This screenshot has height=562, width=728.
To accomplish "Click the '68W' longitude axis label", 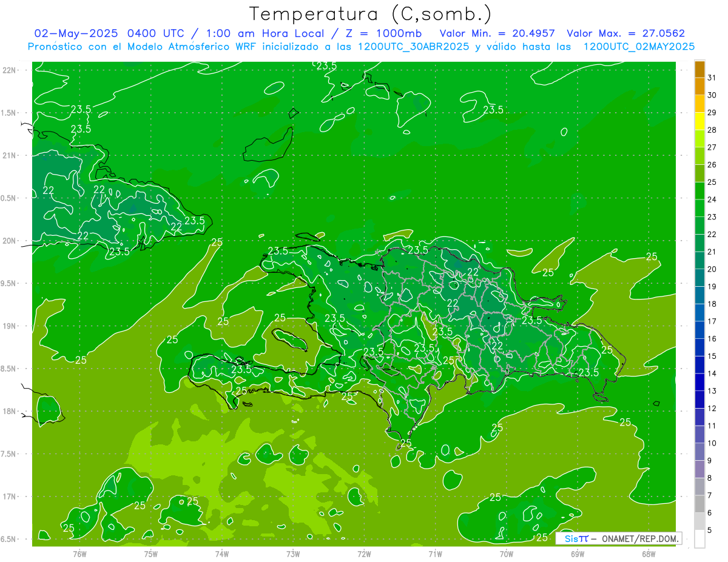I will coord(649,554).
